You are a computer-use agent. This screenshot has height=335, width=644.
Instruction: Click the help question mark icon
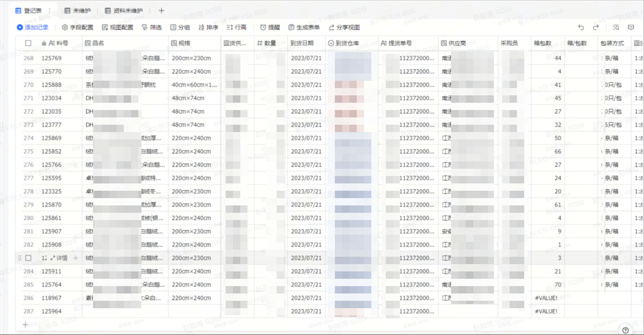coord(626,330)
